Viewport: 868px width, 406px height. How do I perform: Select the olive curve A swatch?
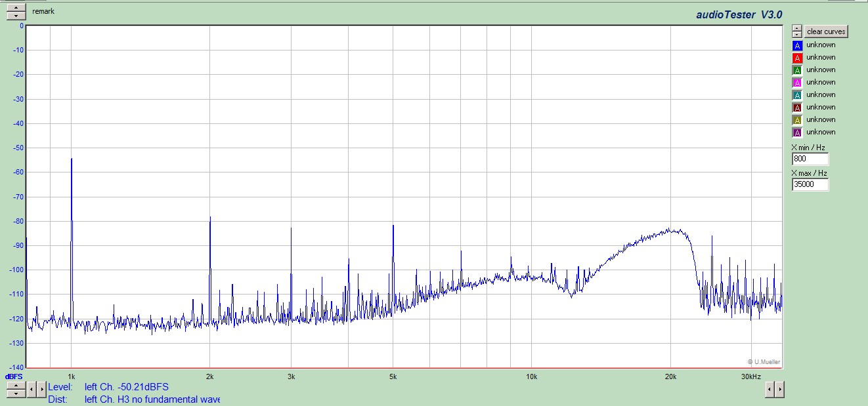(x=797, y=120)
